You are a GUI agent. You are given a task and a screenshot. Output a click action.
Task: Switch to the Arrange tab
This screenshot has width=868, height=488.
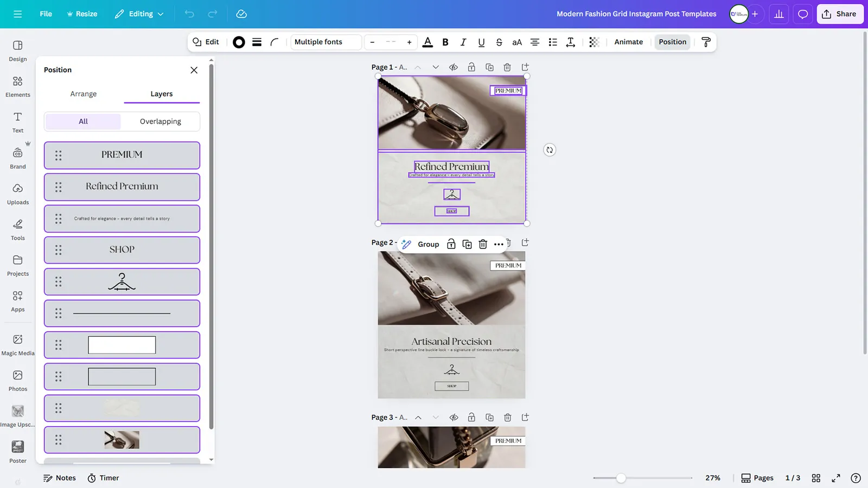click(x=84, y=94)
